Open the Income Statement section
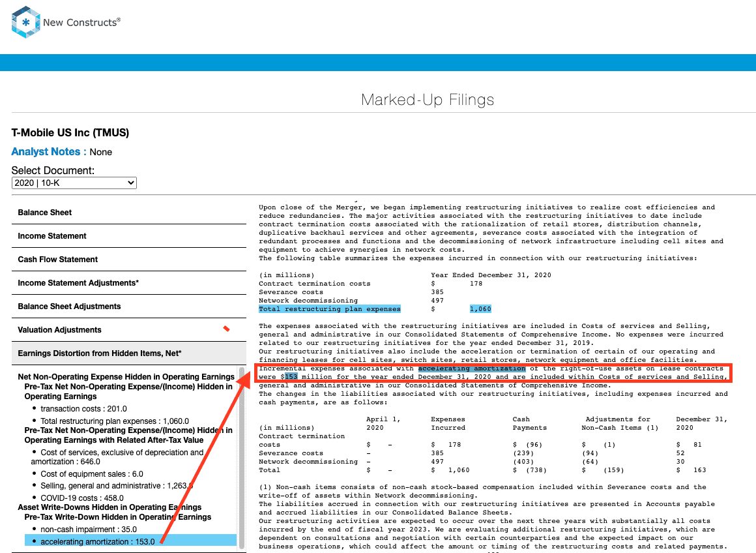Image resolution: width=756 pixels, height=553 pixels. point(129,236)
